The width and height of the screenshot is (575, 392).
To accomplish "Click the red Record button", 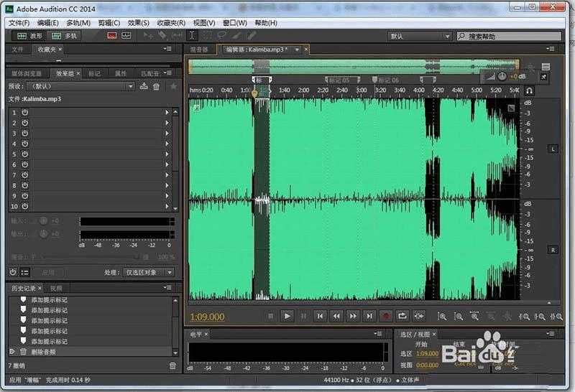I will click(385, 316).
